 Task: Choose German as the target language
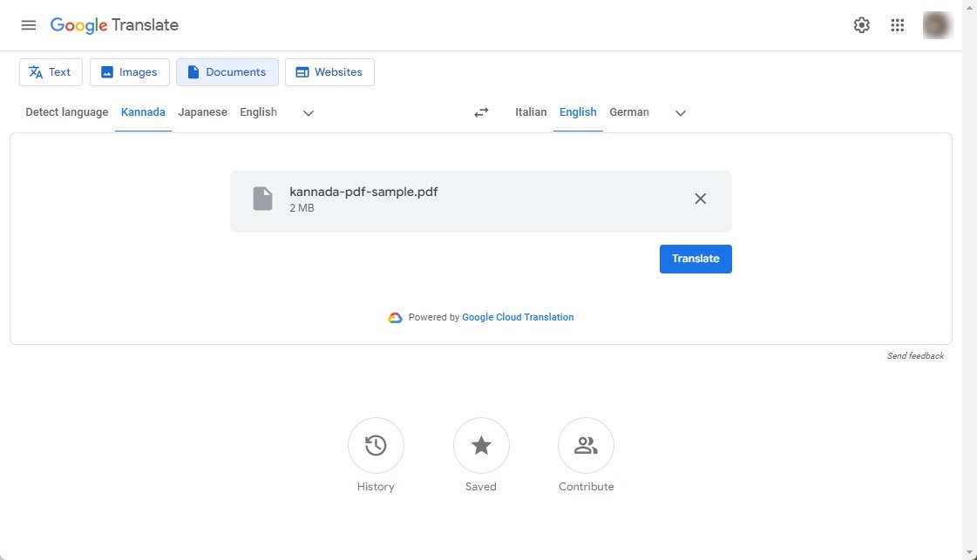629,111
